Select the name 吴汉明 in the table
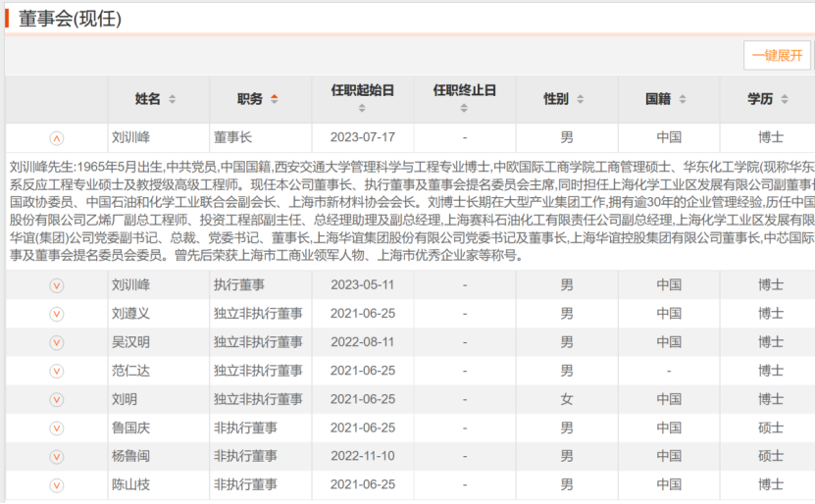 coord(130,342)
